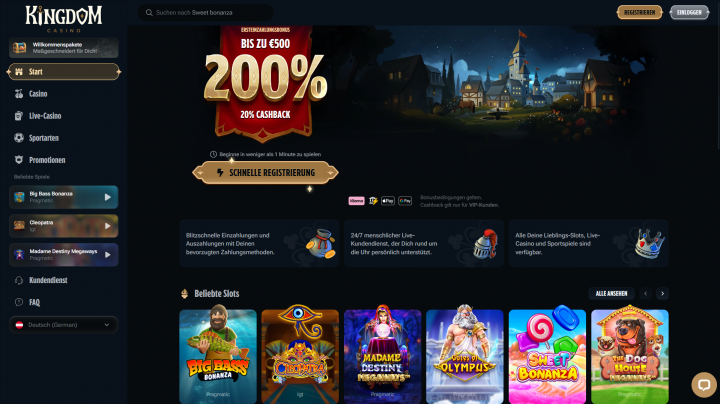Click the Registrieren button
Screen dimensions: 720x404
click(639, 12)
